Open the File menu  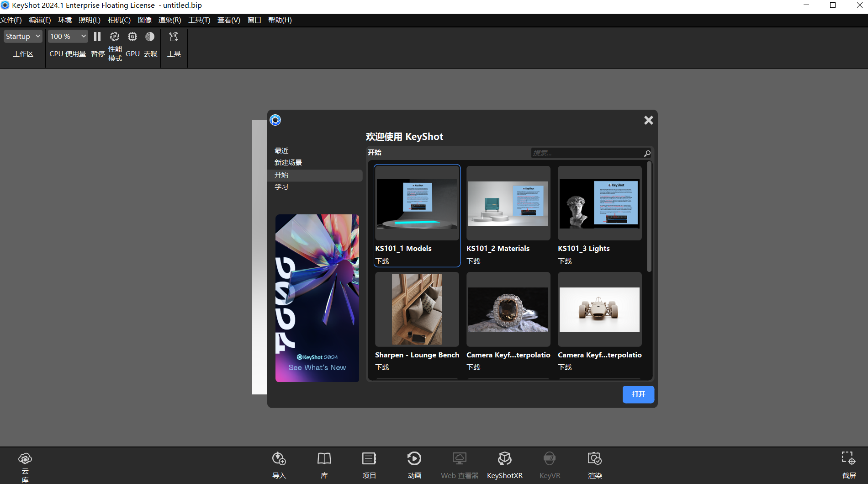pos(11,20)
